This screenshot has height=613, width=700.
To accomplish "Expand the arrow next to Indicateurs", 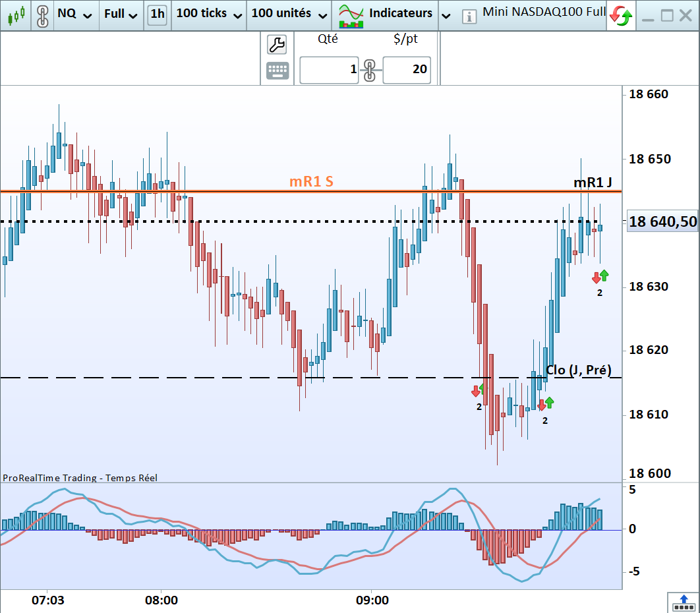I will 446,16.
